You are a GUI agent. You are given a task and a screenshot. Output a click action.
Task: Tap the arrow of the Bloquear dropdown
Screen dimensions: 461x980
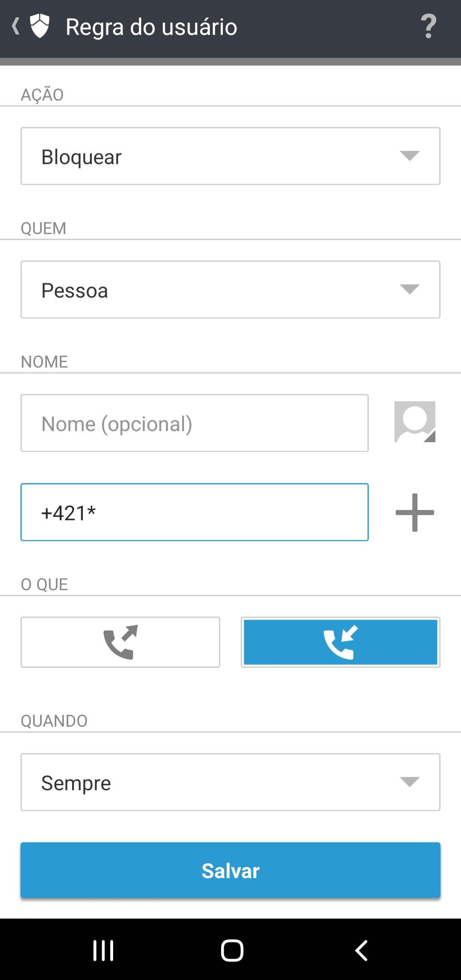point(409,156)
